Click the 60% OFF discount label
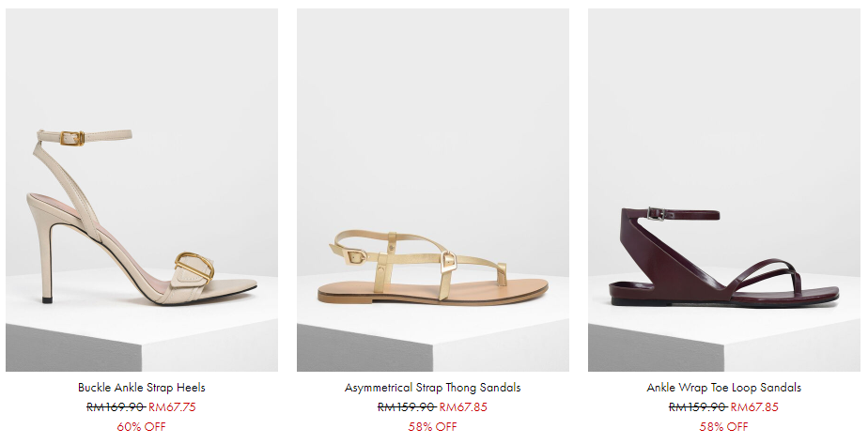Screen dimensions: 868x444 point(141,427)
